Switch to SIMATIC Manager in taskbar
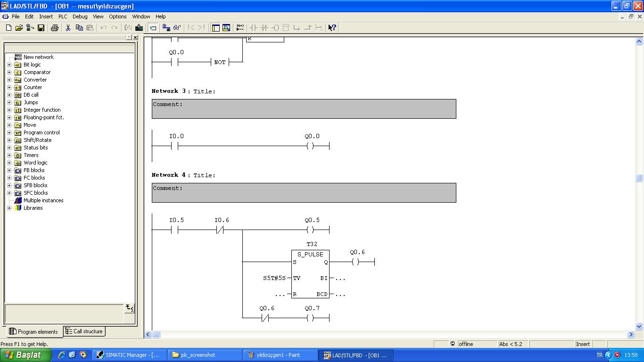Screen dimensions: 644x362 129,355
